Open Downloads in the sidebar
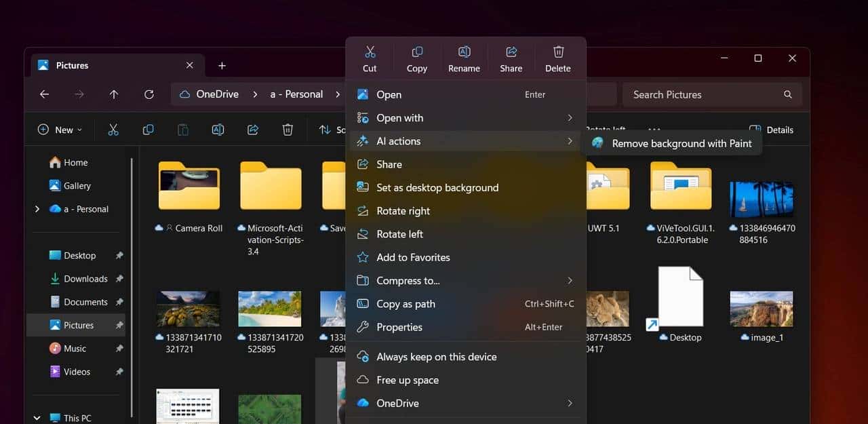The height and width of the screenshot is (424, 868). pos(85,279)
